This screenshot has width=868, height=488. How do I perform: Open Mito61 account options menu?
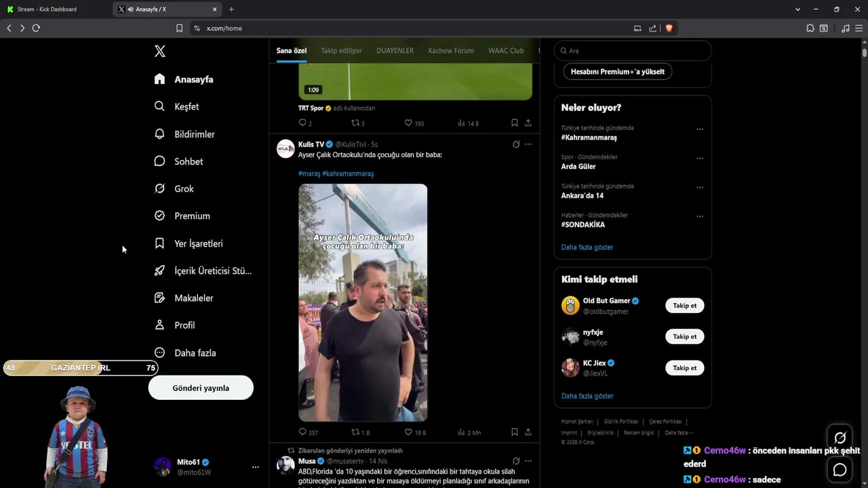click(255, 467)
